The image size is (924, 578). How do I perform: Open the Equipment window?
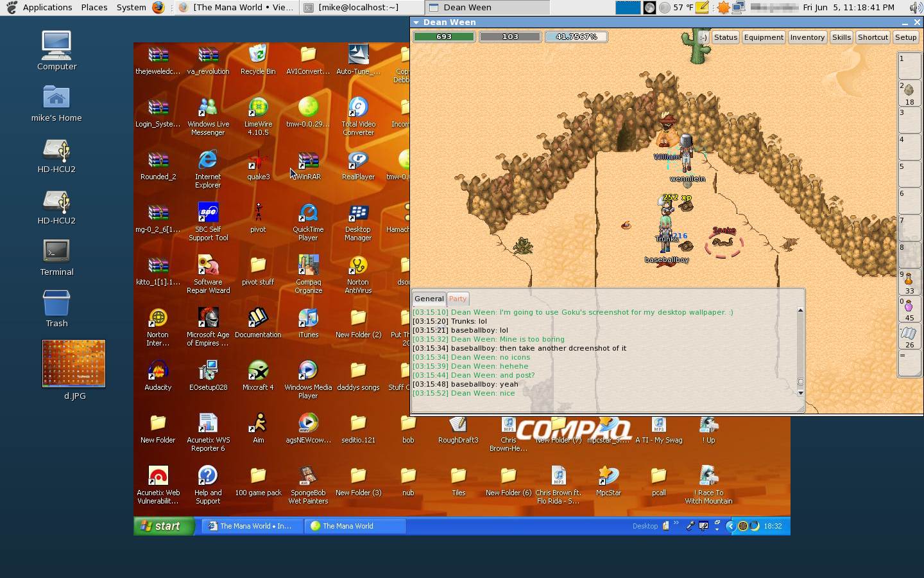coord(764,37)
